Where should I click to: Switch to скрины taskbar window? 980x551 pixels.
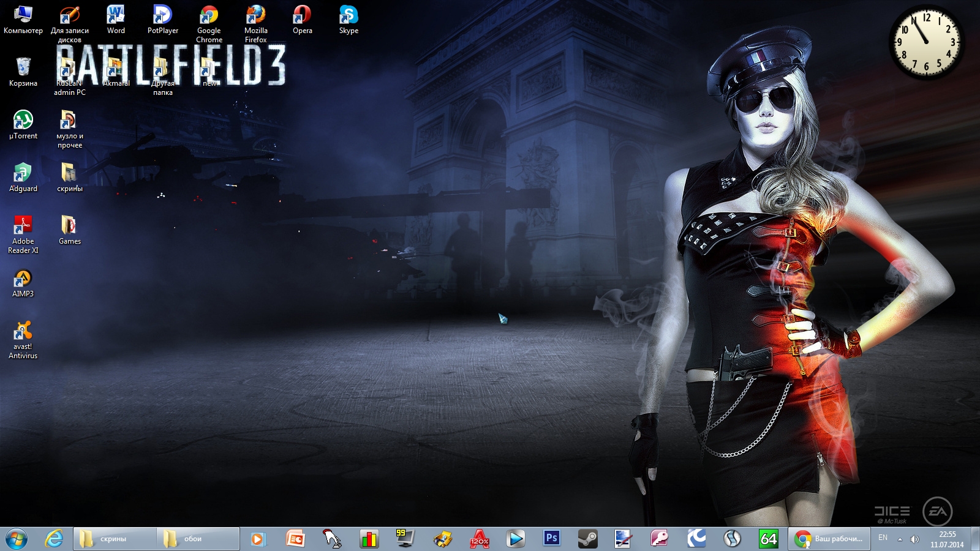click(x=115, y=539)
